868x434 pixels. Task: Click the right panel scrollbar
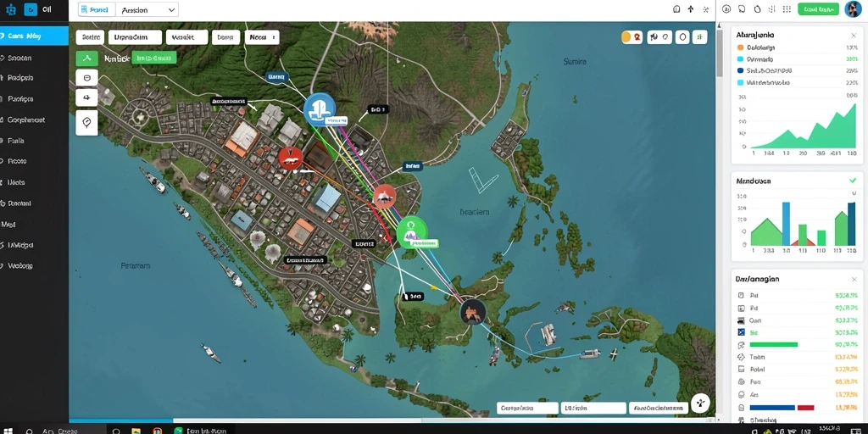[720, 54]
